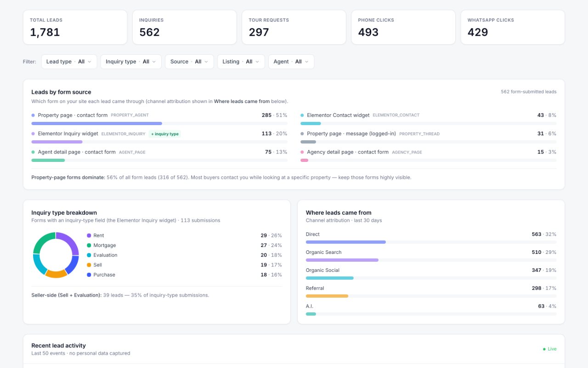Click the 'Inquiry type breakdown' heading
This screenshot has width=588, height=368.
64,213
